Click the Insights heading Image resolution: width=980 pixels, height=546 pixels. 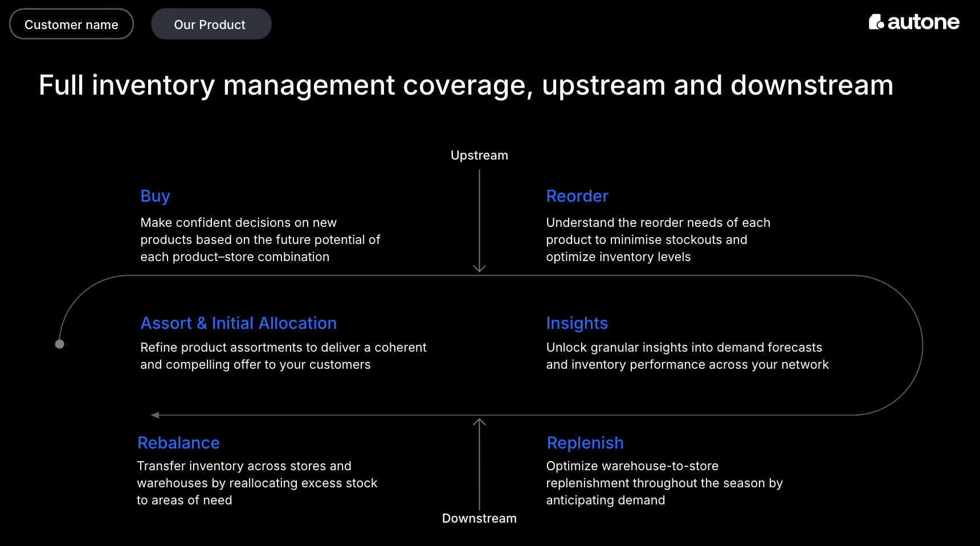click(577, 324)
